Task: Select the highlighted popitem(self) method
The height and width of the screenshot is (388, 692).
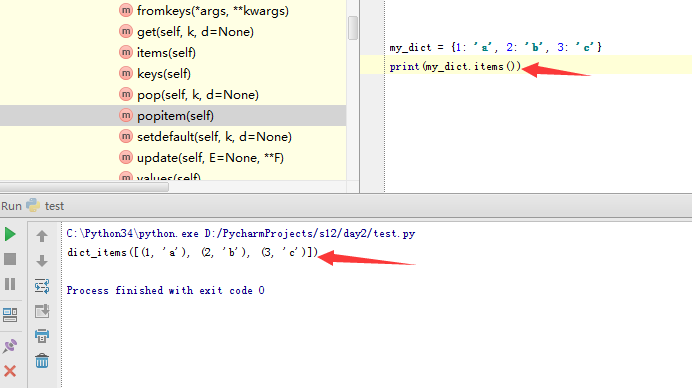Action: coord(175,116)
